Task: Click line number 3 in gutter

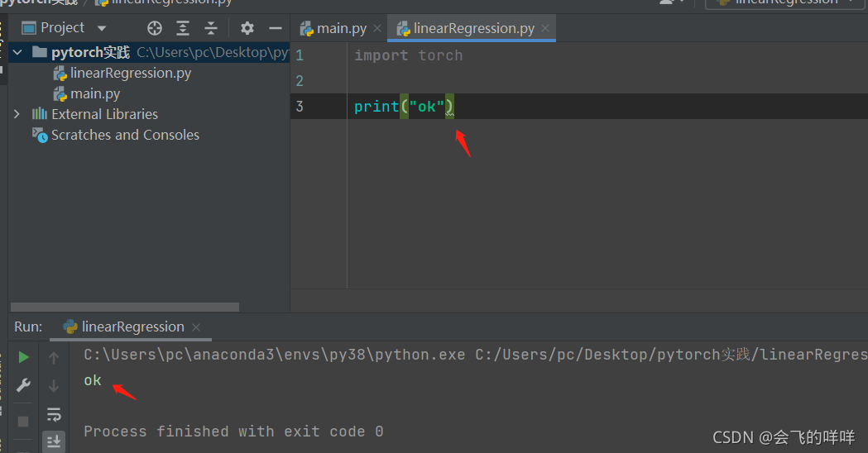Action: [300, 106]
